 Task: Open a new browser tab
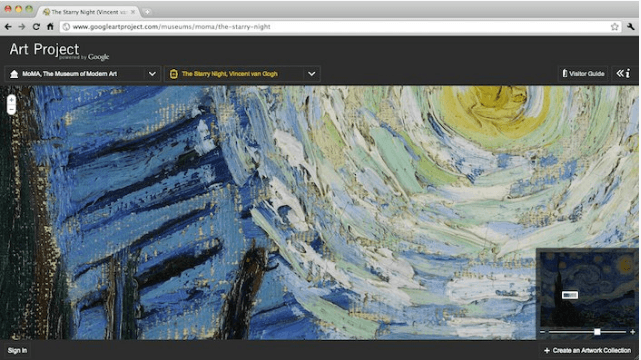pyautogui.click(x=147, y=12)
